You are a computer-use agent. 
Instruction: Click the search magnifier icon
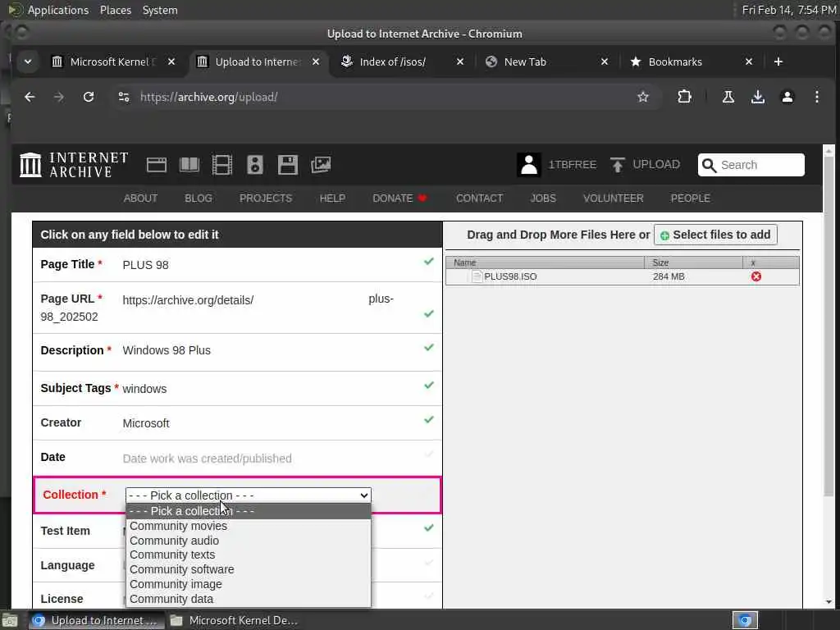point(709,165)
